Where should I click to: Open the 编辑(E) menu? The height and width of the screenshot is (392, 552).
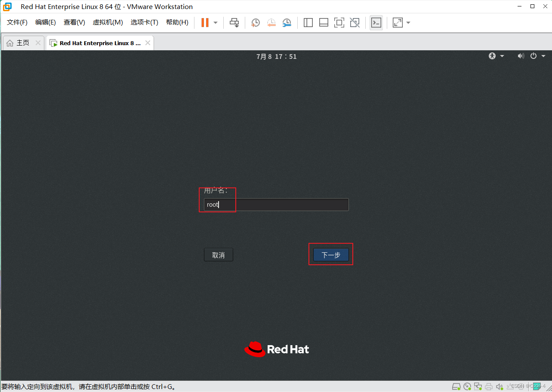tap(46, 22)
